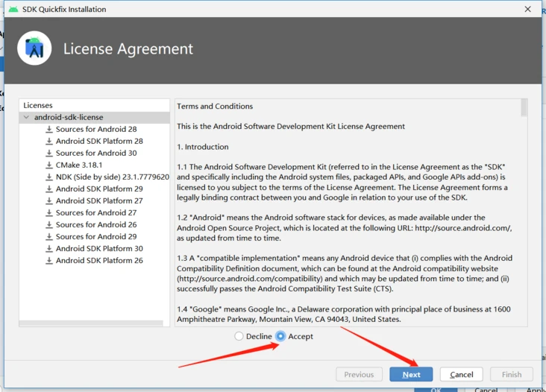
Task: Click the Android icon in title bar
Action: tap(13, 9)
